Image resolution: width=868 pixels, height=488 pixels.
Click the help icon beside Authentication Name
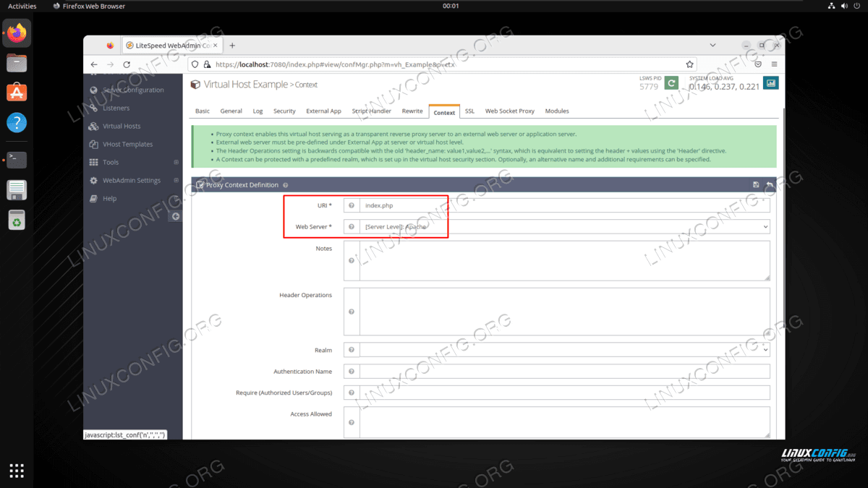pos(352,372)
